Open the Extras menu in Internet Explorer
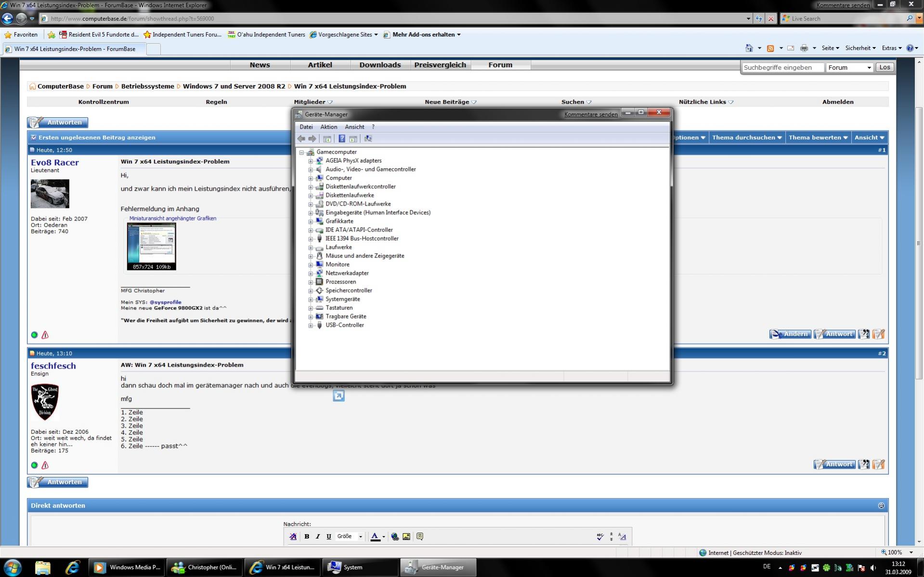 [892, 48]
